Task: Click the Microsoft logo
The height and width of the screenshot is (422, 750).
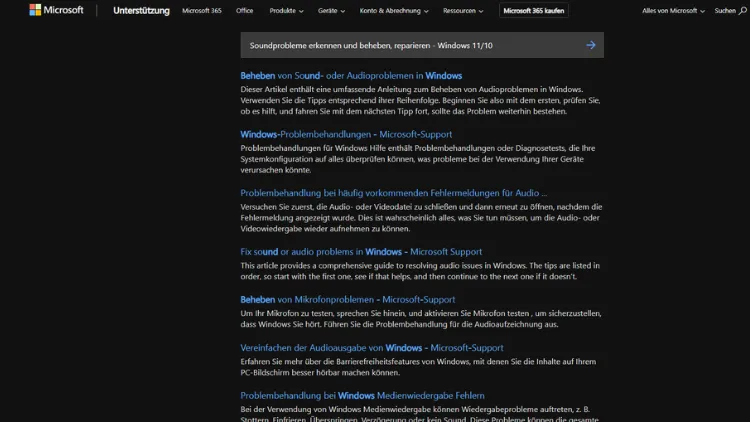Action: (56, 10)
